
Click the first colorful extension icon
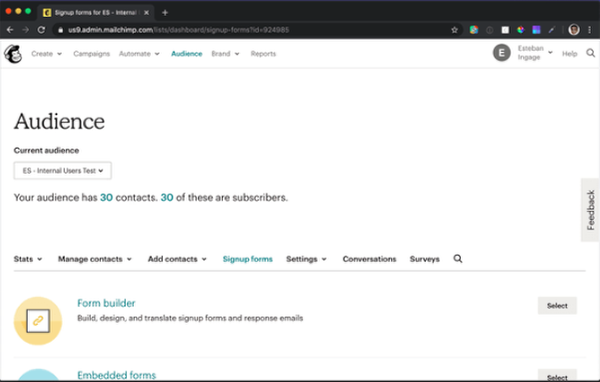tap(474, 30)
